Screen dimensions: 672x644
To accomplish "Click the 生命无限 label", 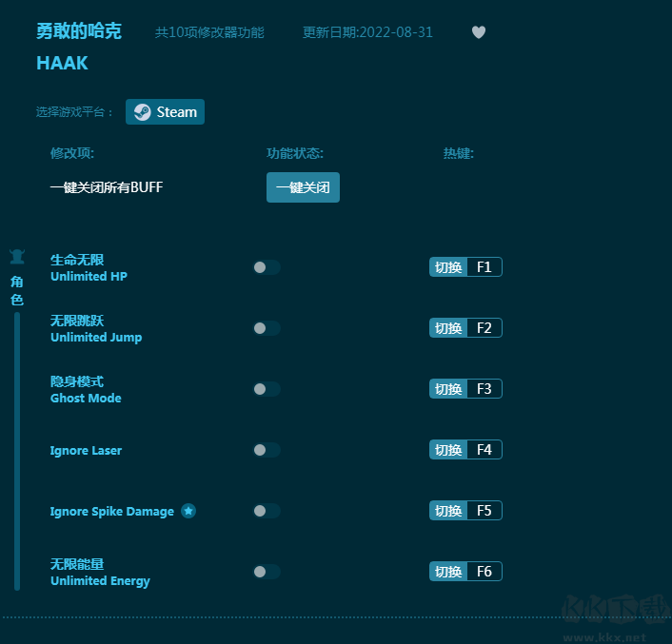I will click(x=77, y=260).
